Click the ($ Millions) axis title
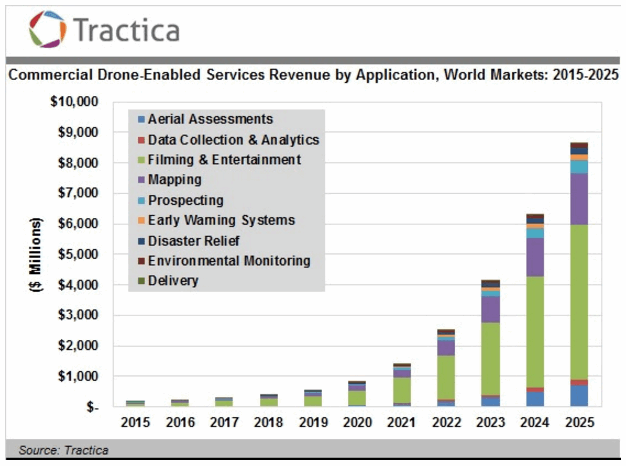The width and height of the screenshot is (626, 466). (x=38, y=254)
